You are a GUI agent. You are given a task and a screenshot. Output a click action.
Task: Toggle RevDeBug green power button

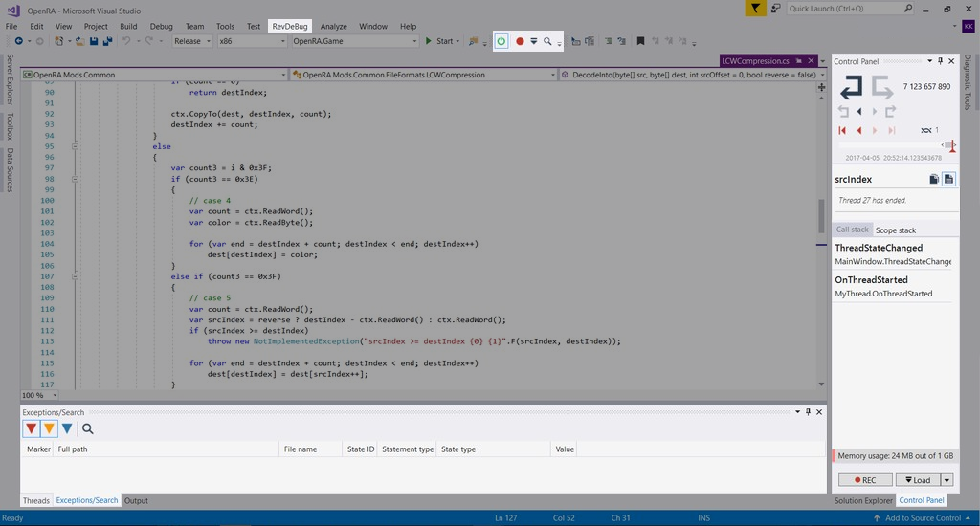(x=501, y=41)
